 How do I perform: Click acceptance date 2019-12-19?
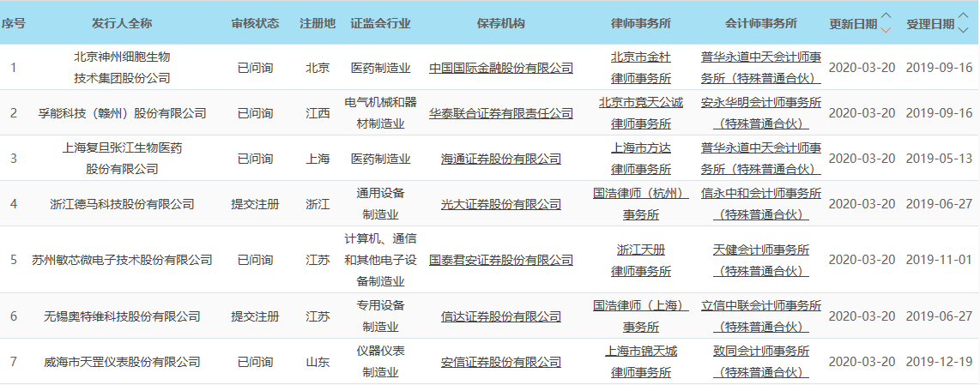pos(940,361)
